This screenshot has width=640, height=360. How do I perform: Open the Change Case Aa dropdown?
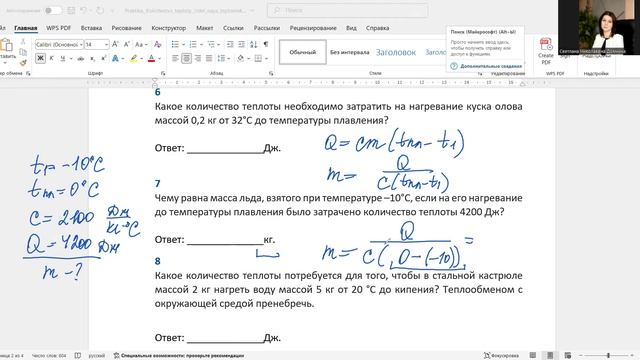pyautogui.click(x=141, y=44)
